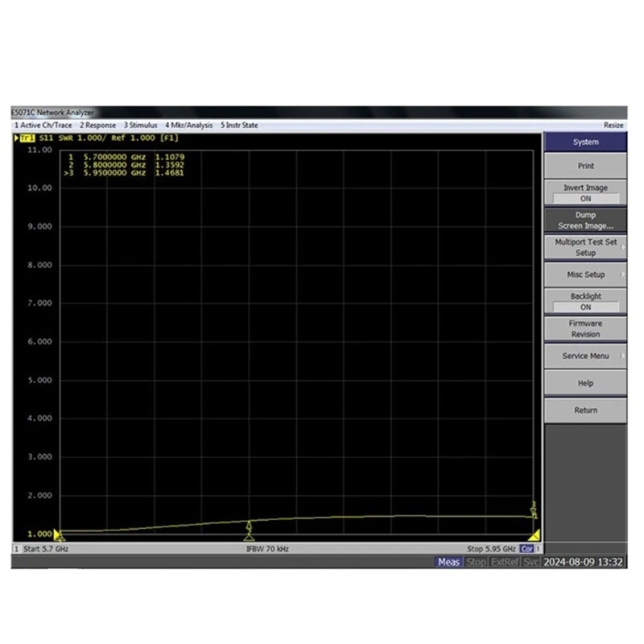Click the 2.000 y-axis scale label
Screen dimensions: 644x644
pyautogui.click(x=39, y=496)
